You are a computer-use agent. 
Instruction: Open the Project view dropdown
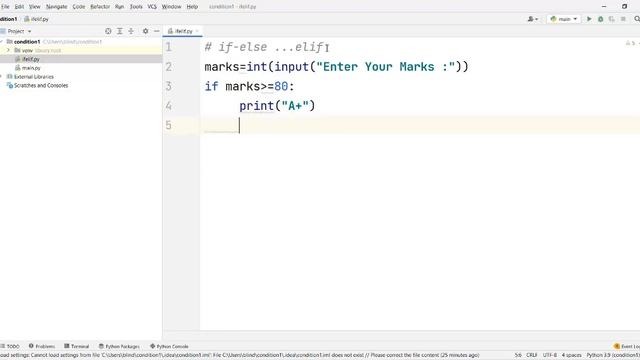(x=19, y=31)
